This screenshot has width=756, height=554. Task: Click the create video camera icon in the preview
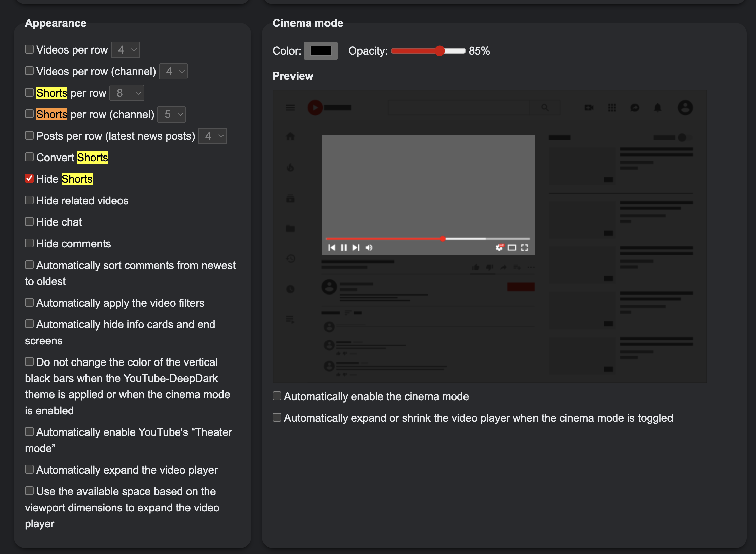(x=589, y=108)
